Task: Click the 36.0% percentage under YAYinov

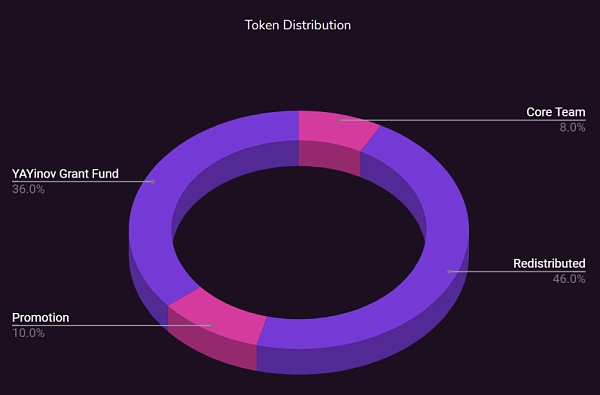Action: click(28, 189)
